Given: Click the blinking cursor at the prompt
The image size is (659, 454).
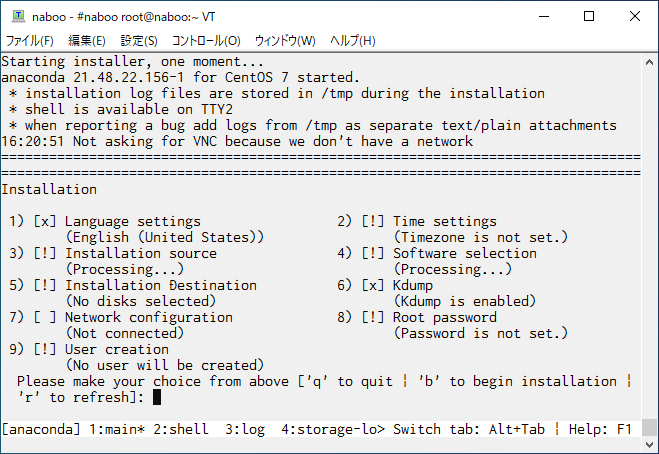Looking at the screenshot, I should coord(157,397).
